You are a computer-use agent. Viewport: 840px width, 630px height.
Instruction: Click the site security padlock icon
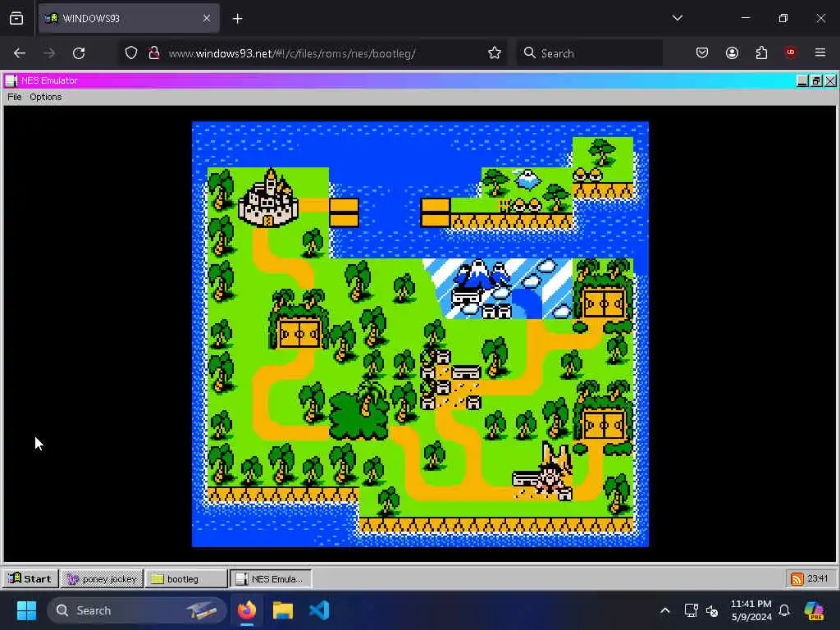point(154,53)
